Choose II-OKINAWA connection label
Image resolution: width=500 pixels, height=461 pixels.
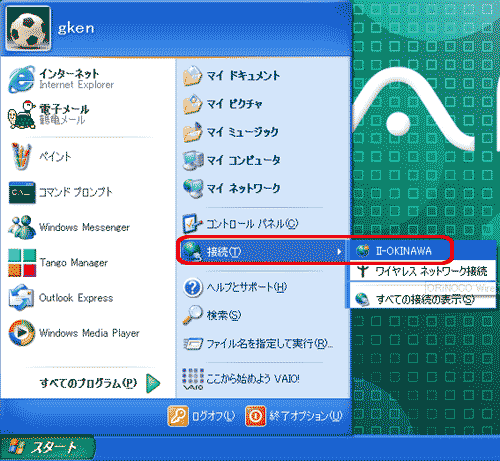point(404,251)
